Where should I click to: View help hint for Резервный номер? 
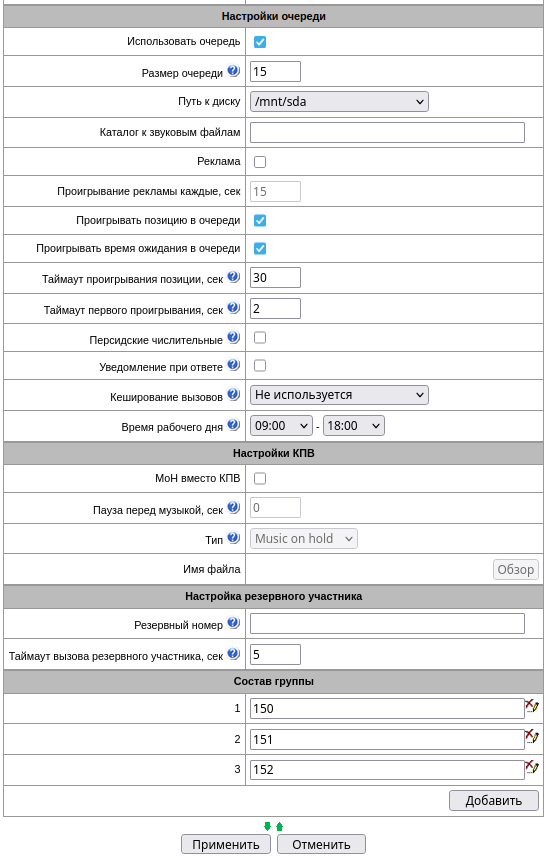233,623
